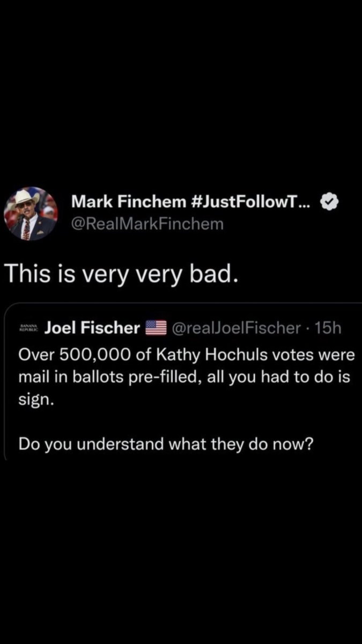Open Mark Finchem's cowboy hat profile photo
Viewport: 362px width, 644px height.
[34, 214]
